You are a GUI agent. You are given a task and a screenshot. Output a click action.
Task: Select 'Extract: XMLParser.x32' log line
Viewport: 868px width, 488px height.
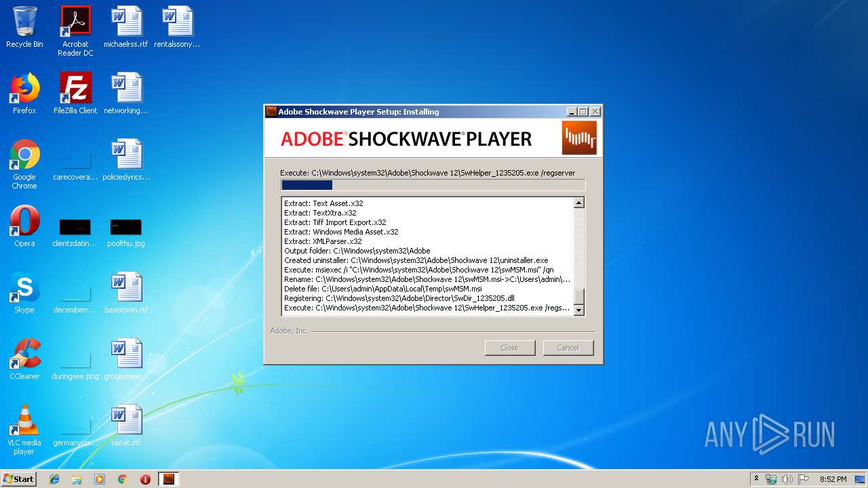click(323, 241)
